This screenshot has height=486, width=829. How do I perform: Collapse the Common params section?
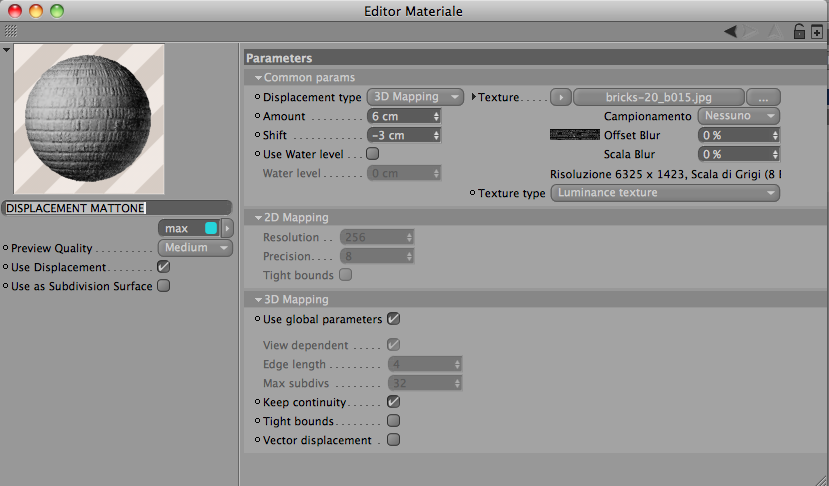tap(258, 77)
